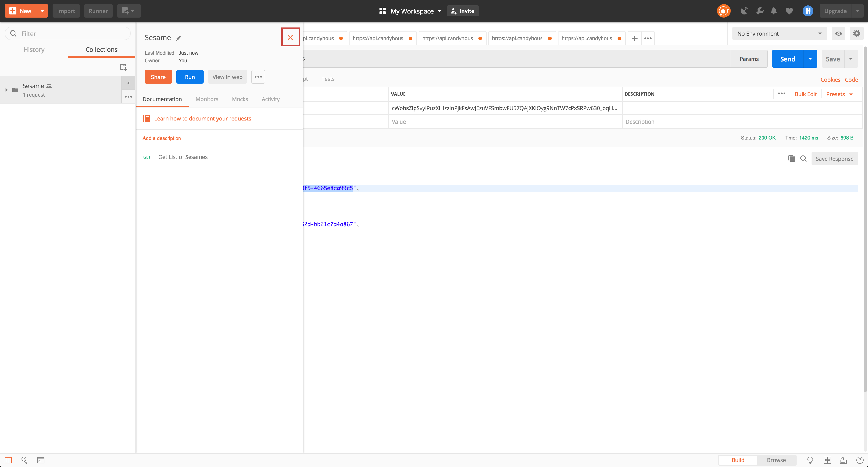Open header columns ellipsis menu
Screen dimensions: 868x467
click(781, 94)
